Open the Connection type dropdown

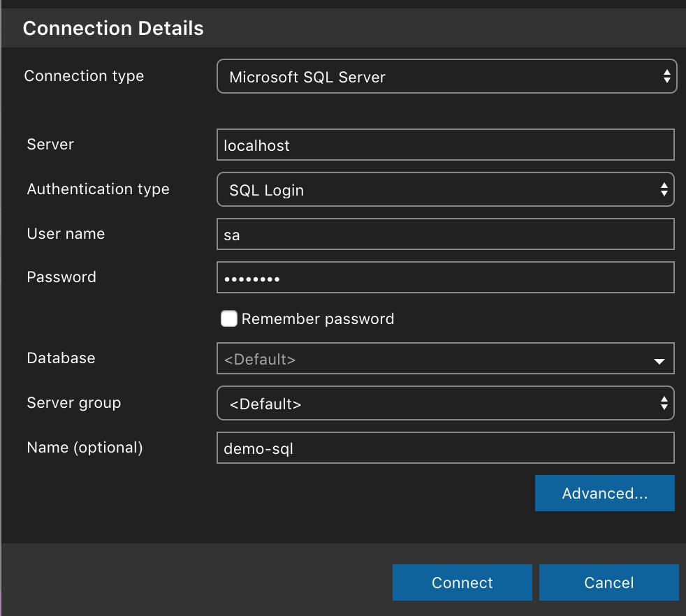click(x=446, y=77)
